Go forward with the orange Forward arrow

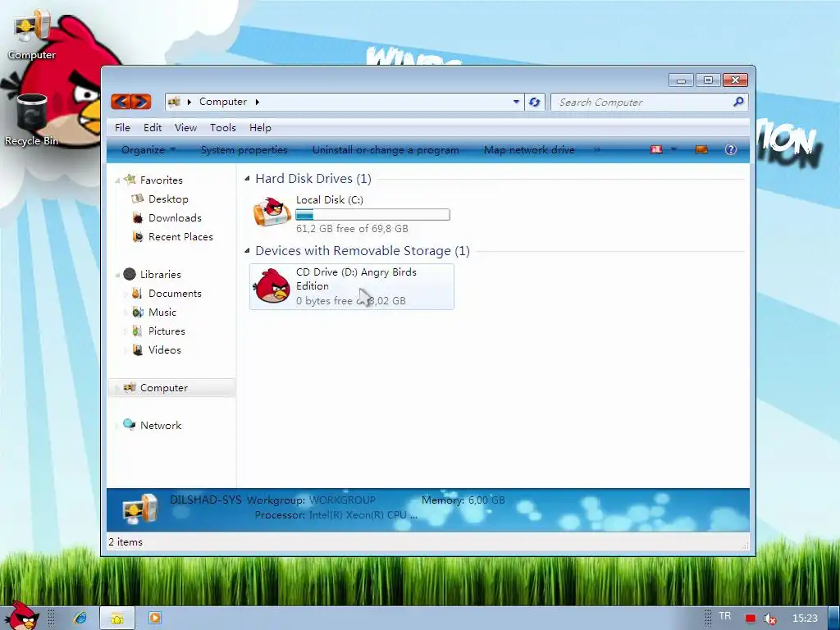tap(141, 101)
